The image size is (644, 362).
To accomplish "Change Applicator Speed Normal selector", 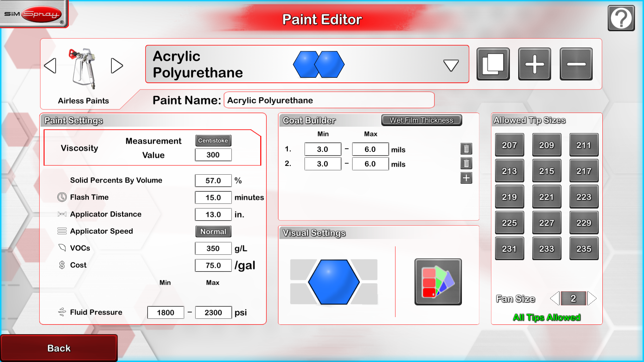I will click(x=213, y=232).
